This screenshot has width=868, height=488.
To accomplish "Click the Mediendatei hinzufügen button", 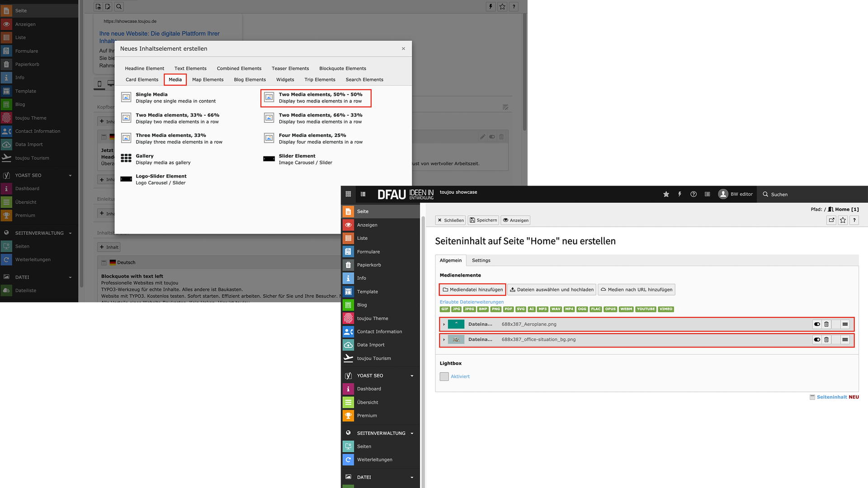I will pos(472,290).
